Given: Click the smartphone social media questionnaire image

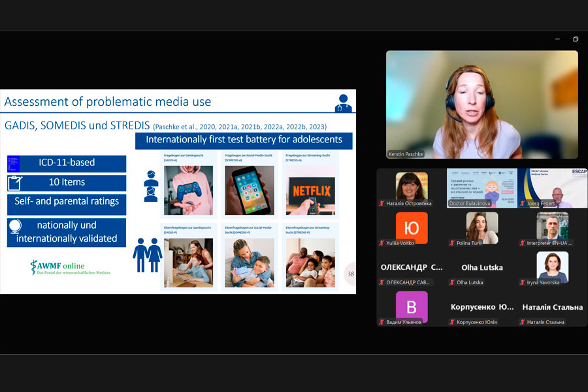Looking at the screenshot, I should 249,190.
